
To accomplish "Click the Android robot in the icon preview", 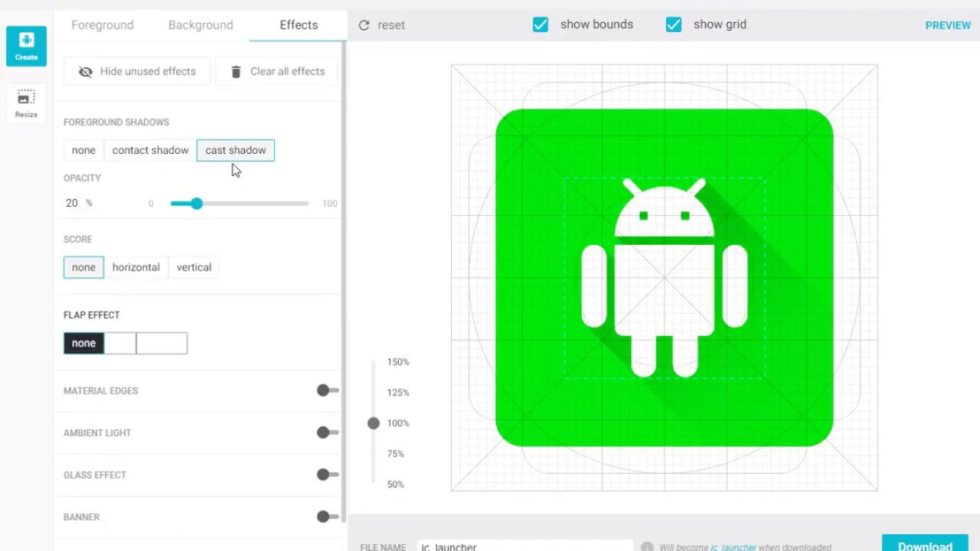I will click(665, 278).
